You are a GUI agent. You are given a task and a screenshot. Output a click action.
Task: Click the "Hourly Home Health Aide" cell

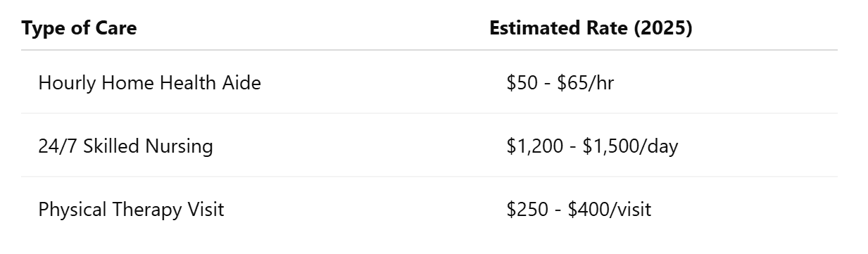point(149,83)
